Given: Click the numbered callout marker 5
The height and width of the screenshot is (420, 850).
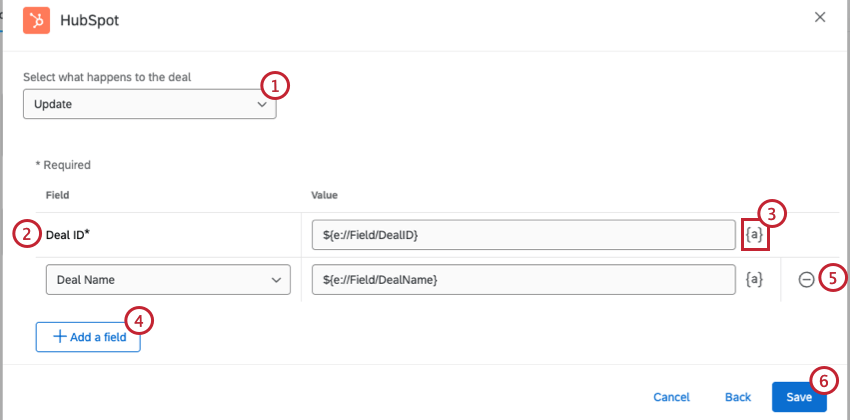Looking at the screenshot, I should pyautogui.click(x=832, y=277).
